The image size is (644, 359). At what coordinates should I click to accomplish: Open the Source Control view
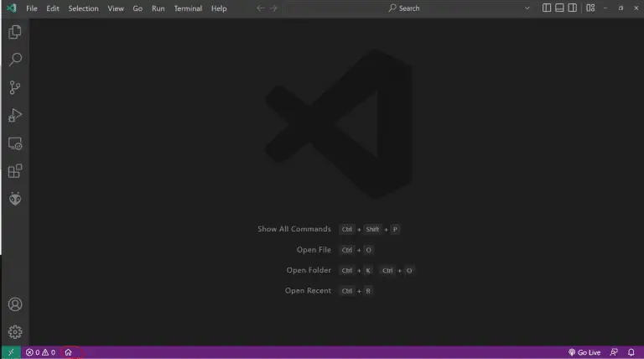(x=14, y=88)
